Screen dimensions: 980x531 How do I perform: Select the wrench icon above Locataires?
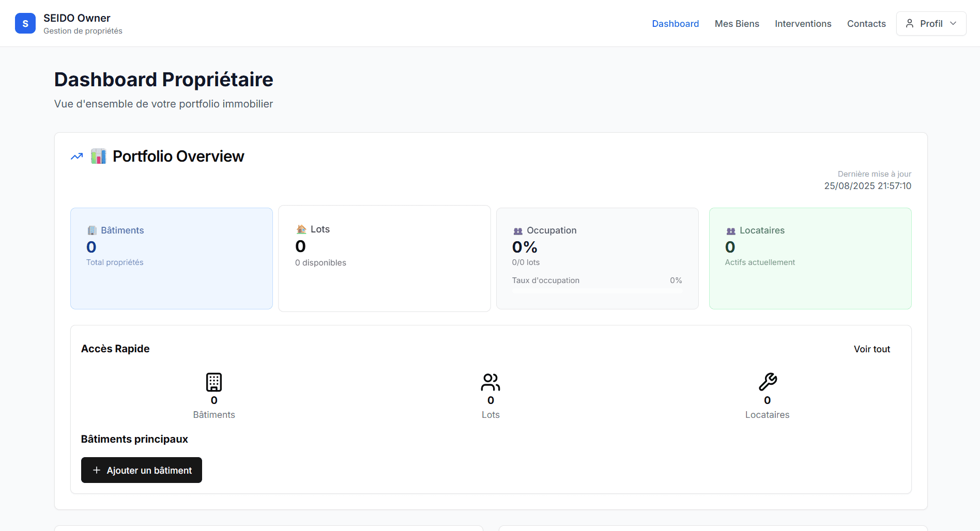point(768,382)
